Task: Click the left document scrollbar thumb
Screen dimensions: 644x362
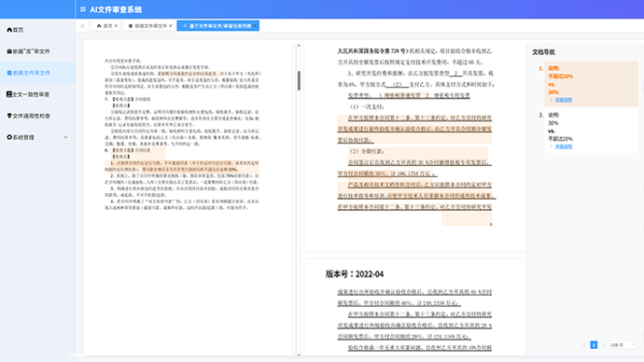Action: click(299, 80)
